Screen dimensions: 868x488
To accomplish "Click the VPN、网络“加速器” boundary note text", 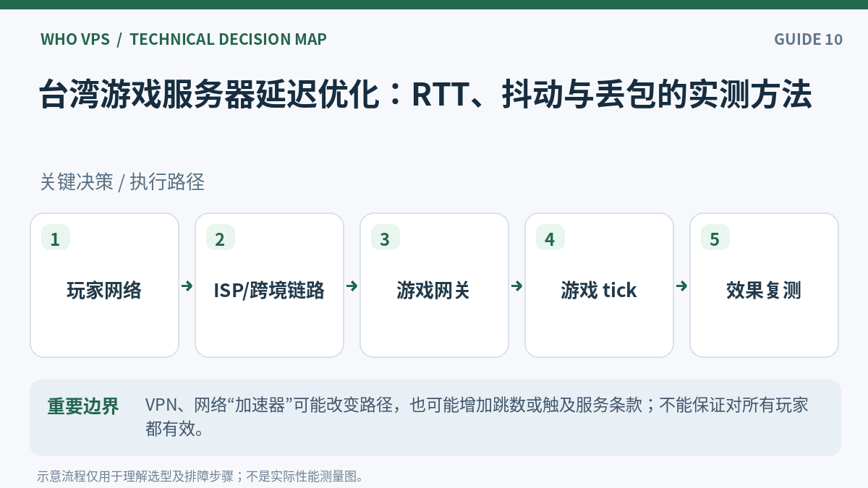I will pos(477,417).
